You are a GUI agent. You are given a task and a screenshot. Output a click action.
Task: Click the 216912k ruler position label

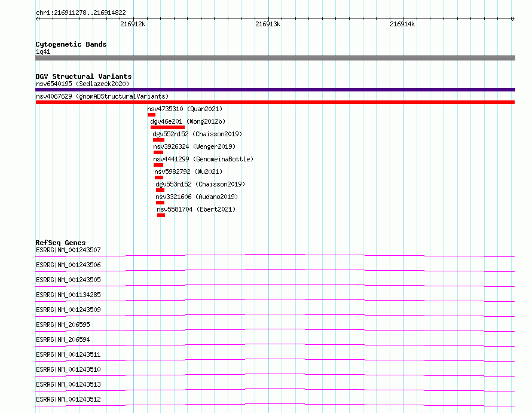coord(133,24)
